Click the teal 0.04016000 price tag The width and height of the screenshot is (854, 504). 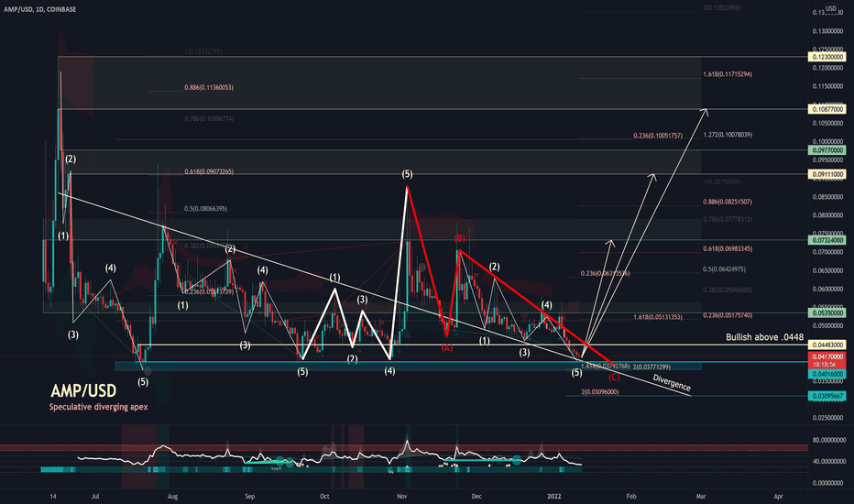[827, 374]
